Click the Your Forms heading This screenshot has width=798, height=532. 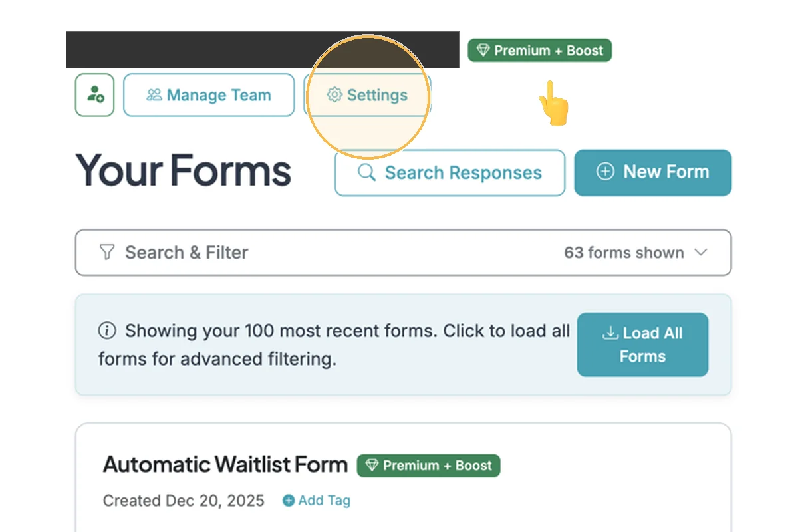[183, 170]
